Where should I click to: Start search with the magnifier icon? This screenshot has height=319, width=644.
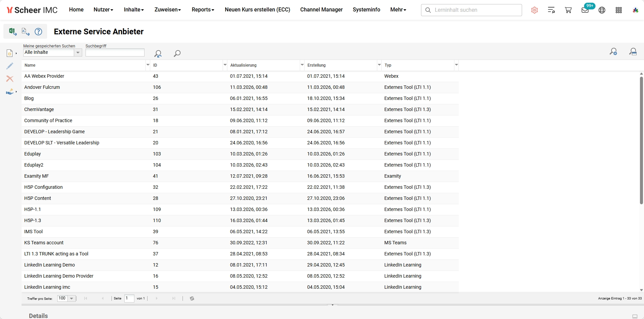click(x=177, y=53)
